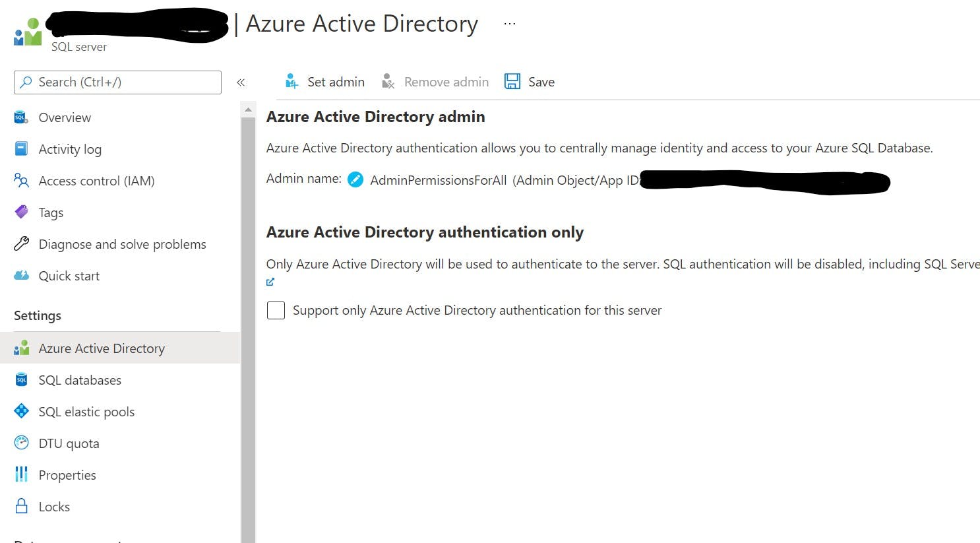Open the ellipsis more options in header
Viewport: 980px width, 543px height.
510,23
